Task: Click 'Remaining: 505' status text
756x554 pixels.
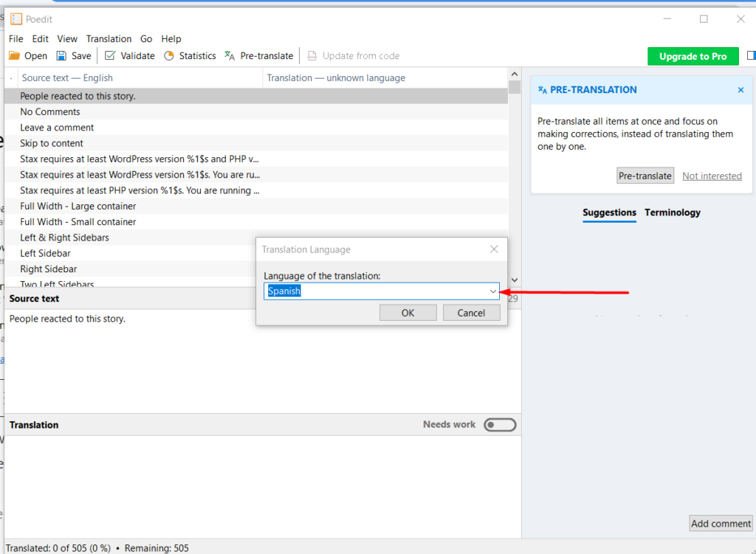Action: tap(157, 548)
